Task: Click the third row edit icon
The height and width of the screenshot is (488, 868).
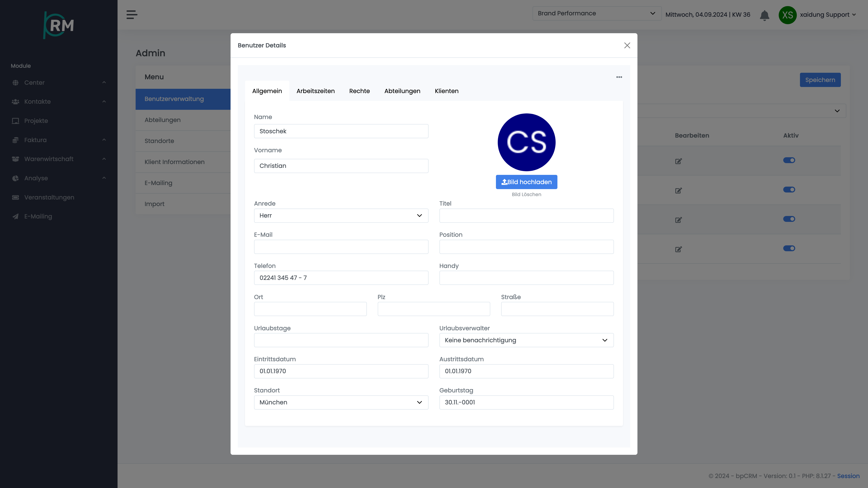Action: tap(679, 220)
